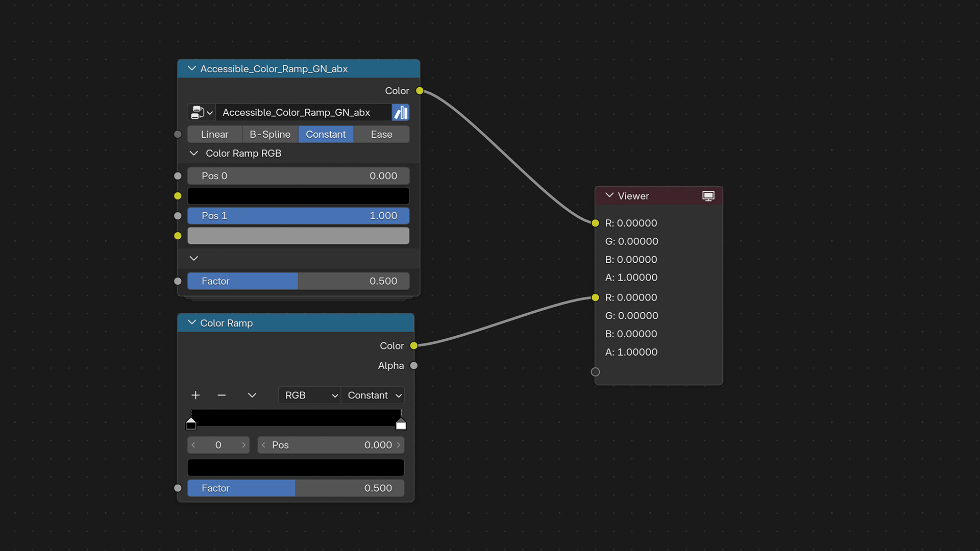
Task: Click the white right color stop marker
Action: pos(401,424)
